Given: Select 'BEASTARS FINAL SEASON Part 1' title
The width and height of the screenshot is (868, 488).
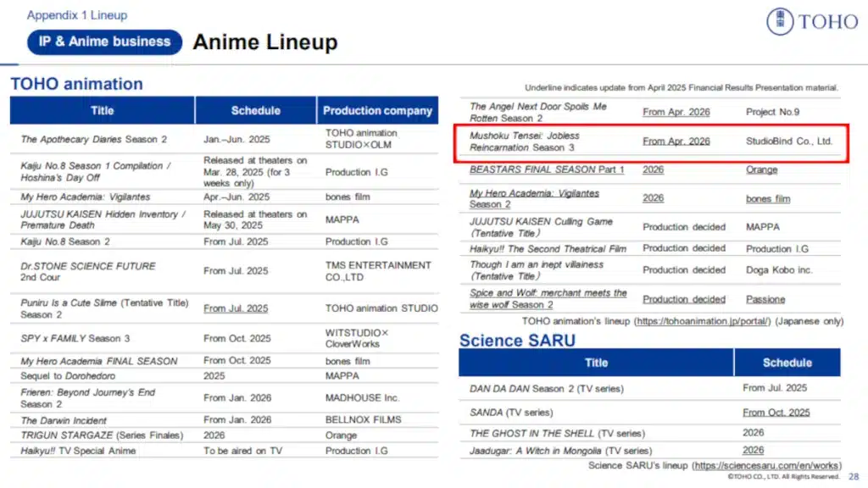Looking at the screenshot, I should (x=547, y=169).
